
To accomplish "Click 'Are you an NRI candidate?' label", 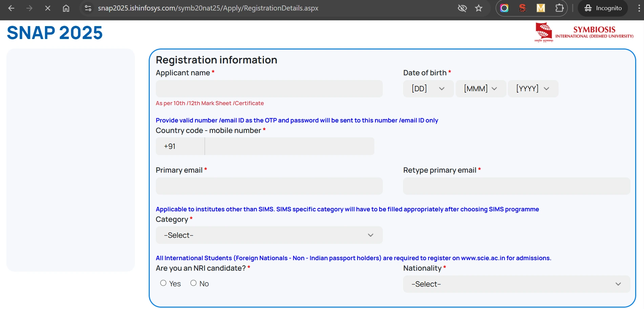I will tap(201, 268).
